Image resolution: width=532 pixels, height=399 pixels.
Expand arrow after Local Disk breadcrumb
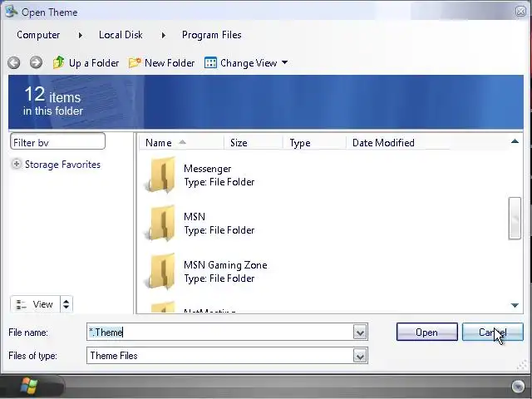(x=163, y=35)
